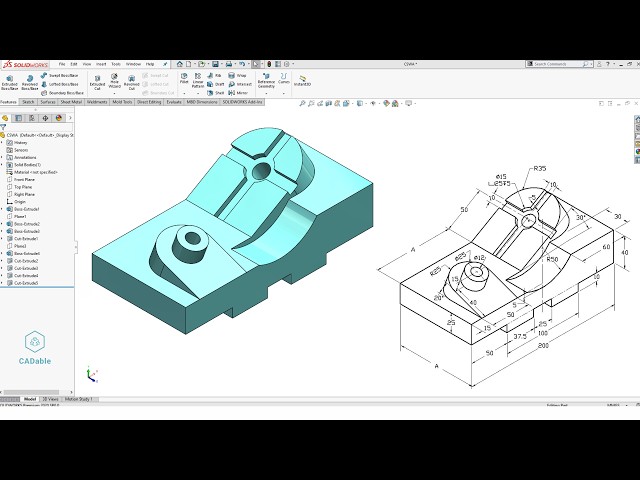Expand the Solid Bodies(1) node
The width and height of the screenshot is (640, 480).
2,165
